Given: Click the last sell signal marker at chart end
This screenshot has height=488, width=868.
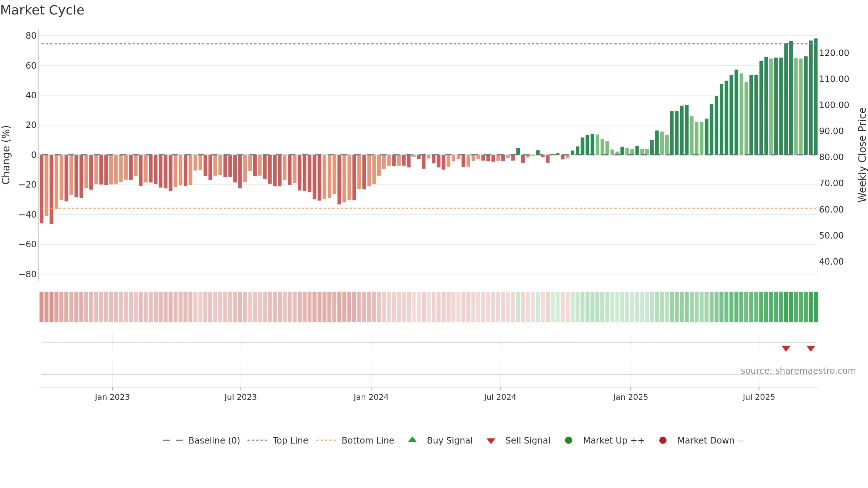Looking at the screenshot, I should point(811,348).
